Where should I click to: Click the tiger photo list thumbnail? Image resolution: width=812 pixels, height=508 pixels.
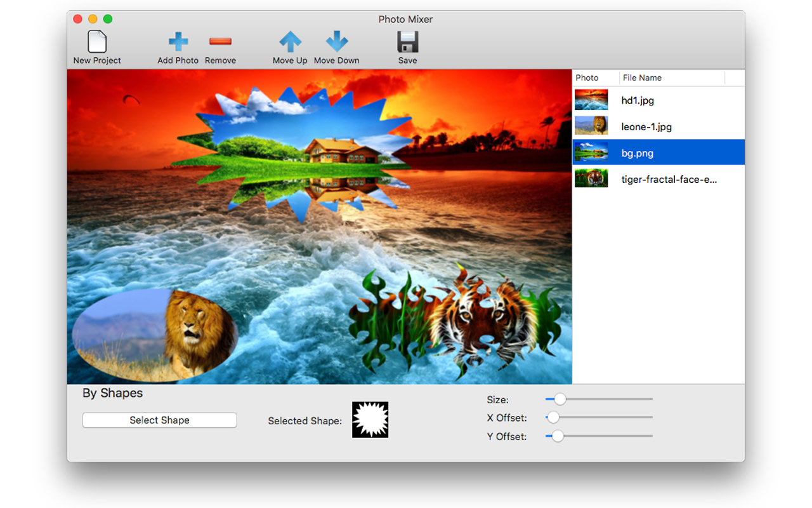pos(591,178)
